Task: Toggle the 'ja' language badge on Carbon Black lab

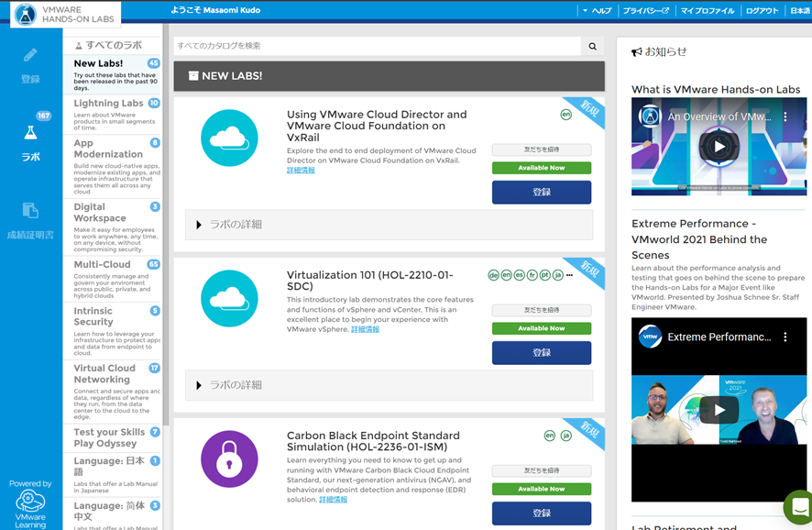Action: tap(566, 435)
